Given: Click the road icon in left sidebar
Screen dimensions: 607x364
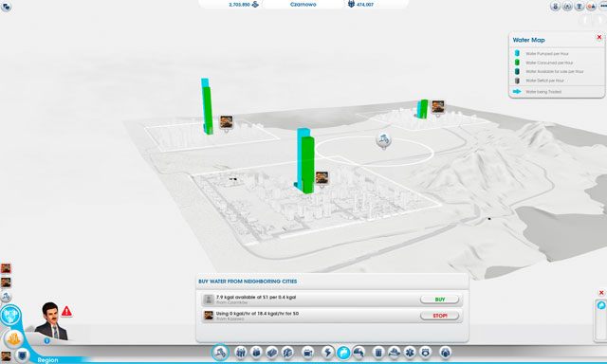Looking at the screenshot, I should [x=6, y=297].
